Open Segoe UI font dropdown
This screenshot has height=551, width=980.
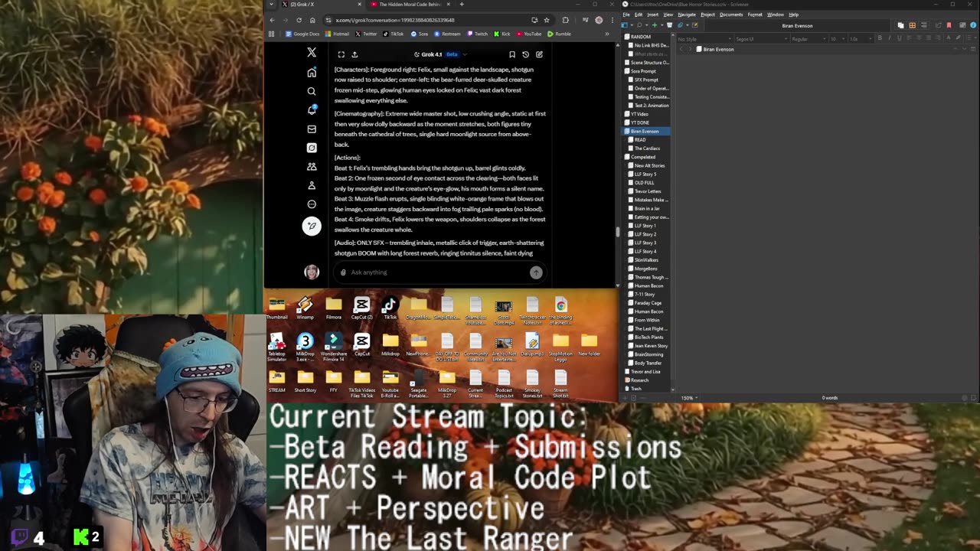coord(761,39)
